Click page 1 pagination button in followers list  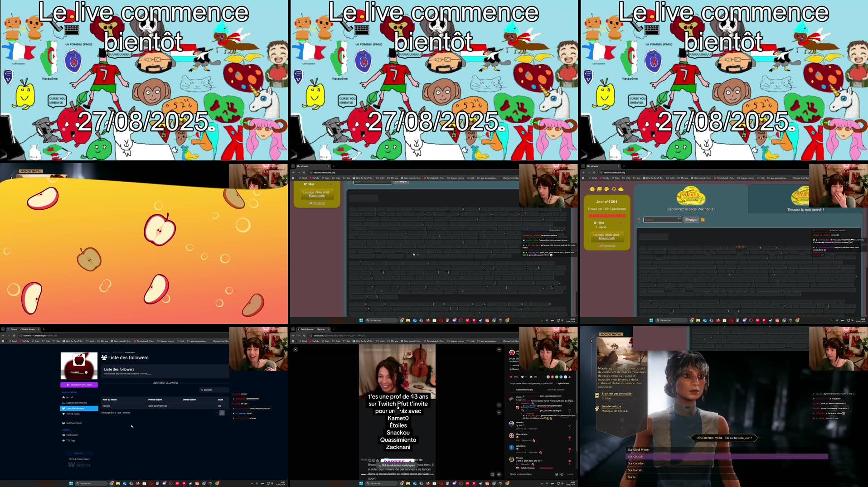coord(222,413)
